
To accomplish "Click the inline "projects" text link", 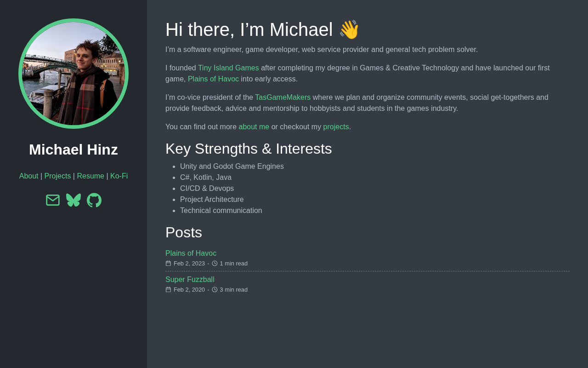I will [x=336, y=127].
